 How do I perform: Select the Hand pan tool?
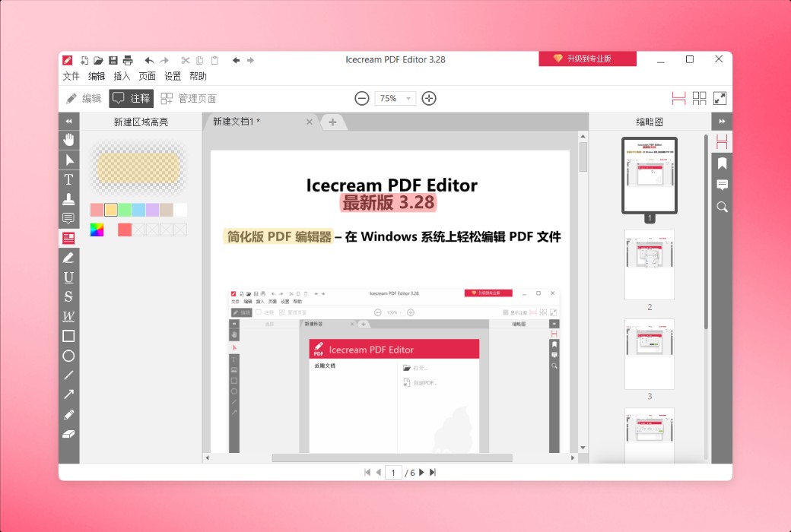[x=68, y=139]
